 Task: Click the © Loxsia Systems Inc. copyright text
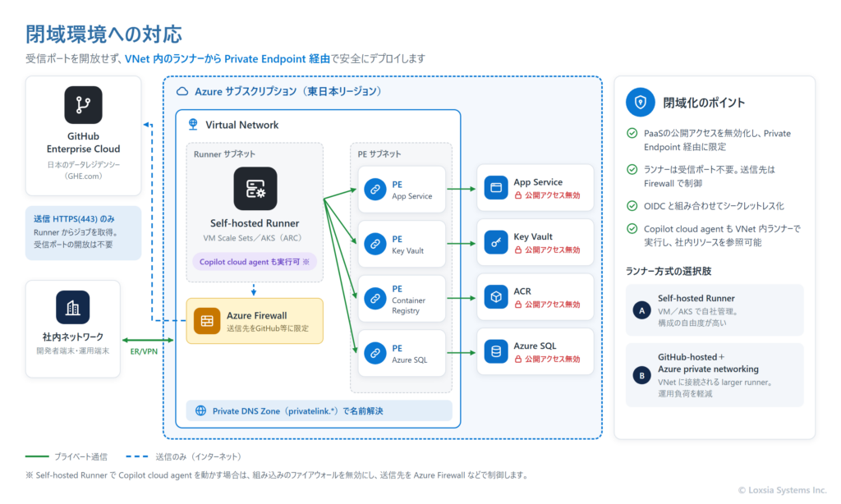click(x=783, y=490)
